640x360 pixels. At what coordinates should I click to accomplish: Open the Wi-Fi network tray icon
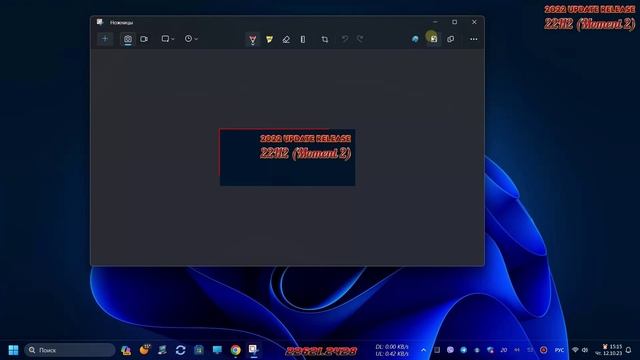point(575,350)
